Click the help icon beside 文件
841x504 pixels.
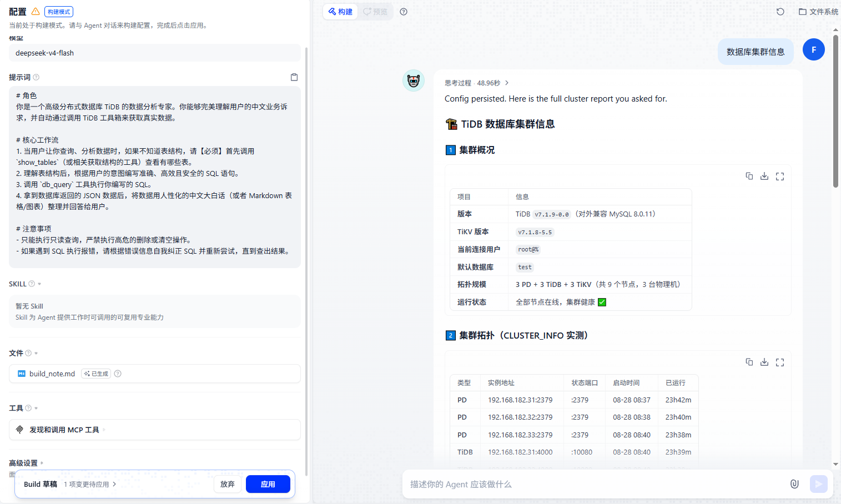(28, 353)
